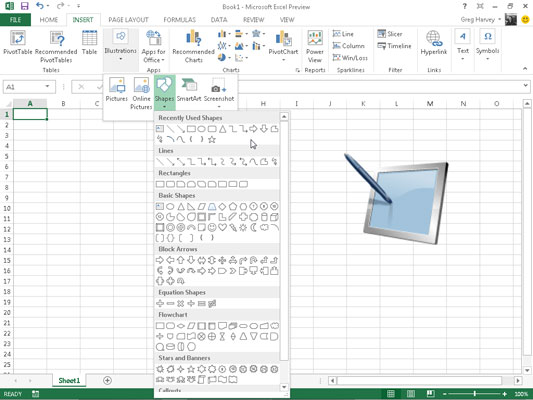The image size is (533, 400).
Task: Switch to the DATA tab
Action: pos(219,20)
